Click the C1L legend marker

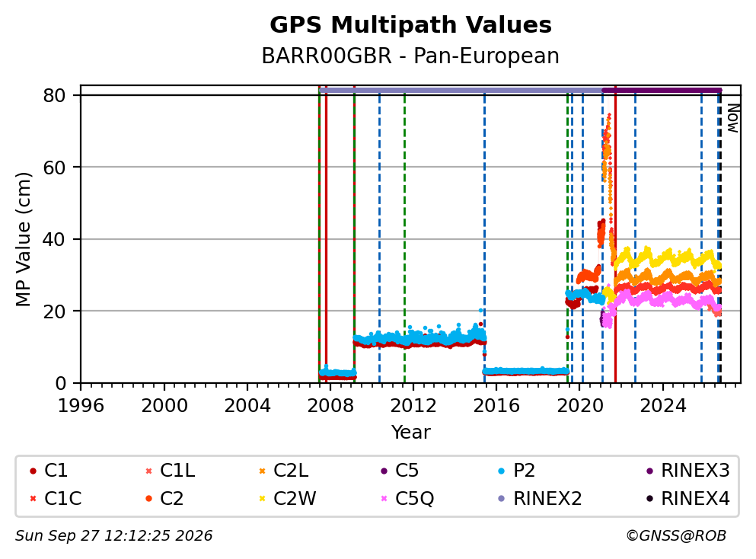[x=148, y=471]
